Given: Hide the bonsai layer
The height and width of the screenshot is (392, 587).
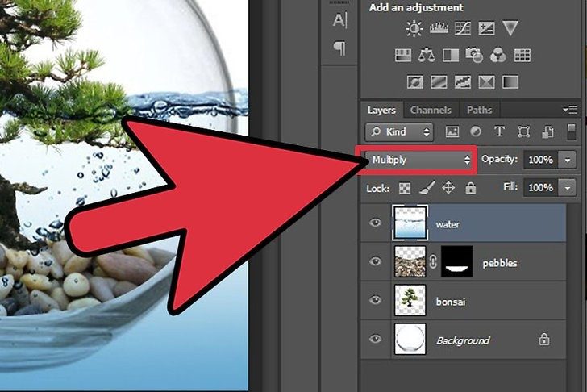Looking at the screenshot, I should (375, 300).
